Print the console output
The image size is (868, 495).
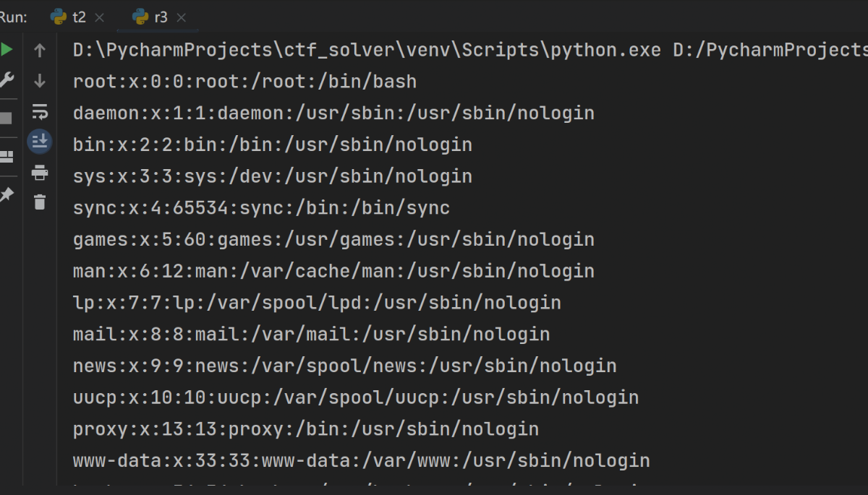[40, 173]
